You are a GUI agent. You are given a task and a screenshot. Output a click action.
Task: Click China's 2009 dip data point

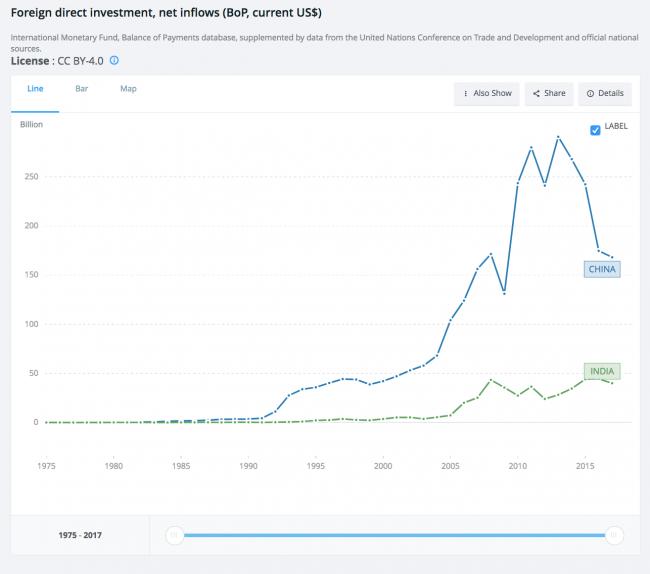pyautogui.click(x=504, y=293)
